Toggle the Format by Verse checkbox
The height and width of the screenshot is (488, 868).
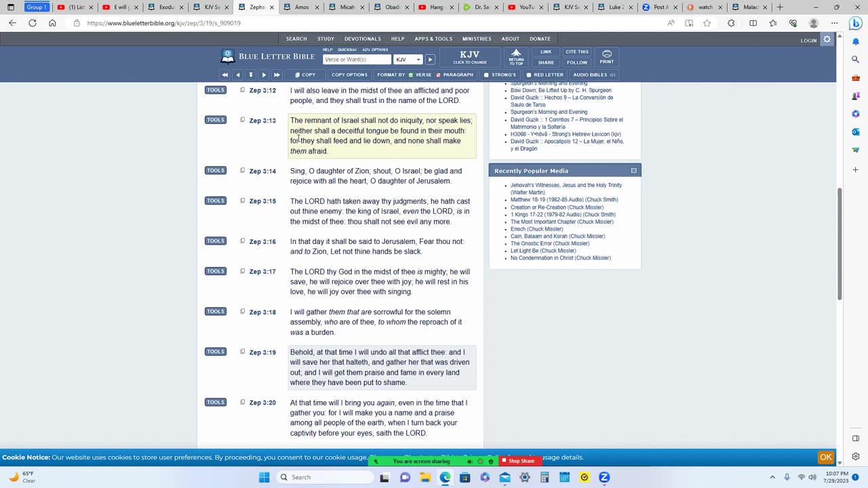411,75
